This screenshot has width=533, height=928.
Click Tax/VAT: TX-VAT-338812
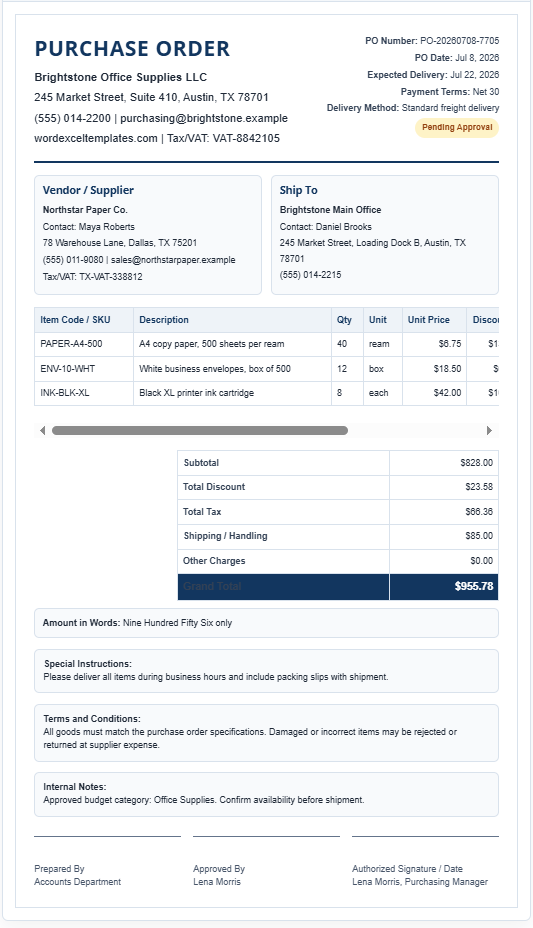pos(92,276)
